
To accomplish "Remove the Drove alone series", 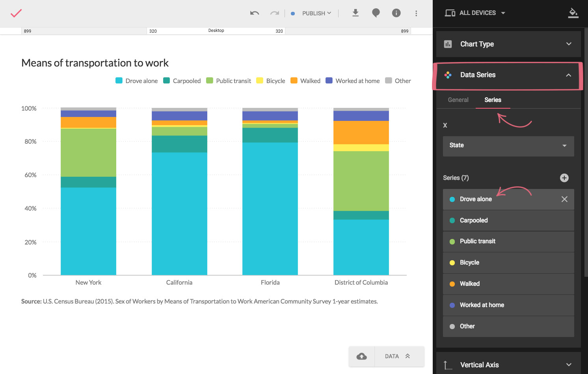I will [564, 199].
